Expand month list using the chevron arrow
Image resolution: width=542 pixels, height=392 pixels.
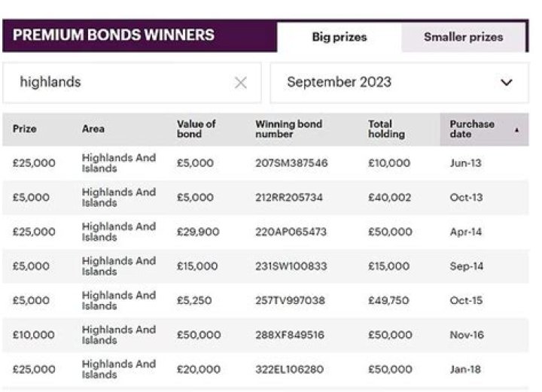506,83
